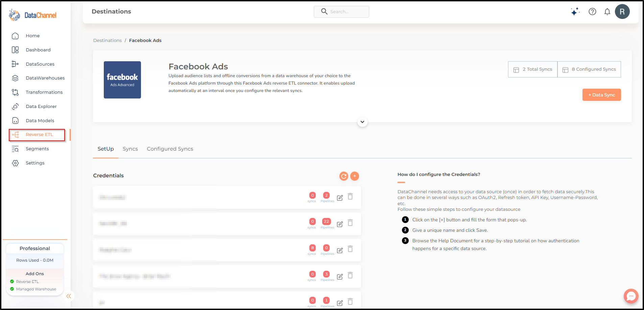
Task: Open the DataWarehouses sidebar icon
Action: (x=15, y=78)
